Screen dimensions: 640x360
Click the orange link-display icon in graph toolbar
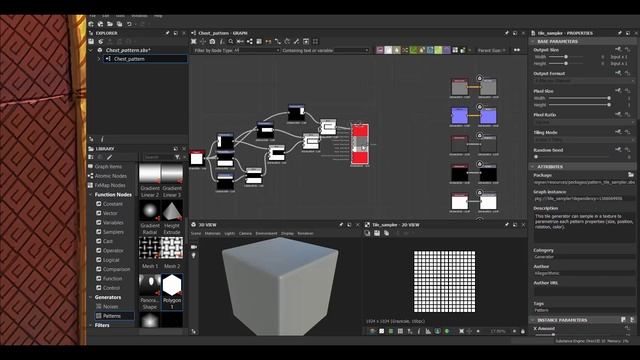coord(268,42)
